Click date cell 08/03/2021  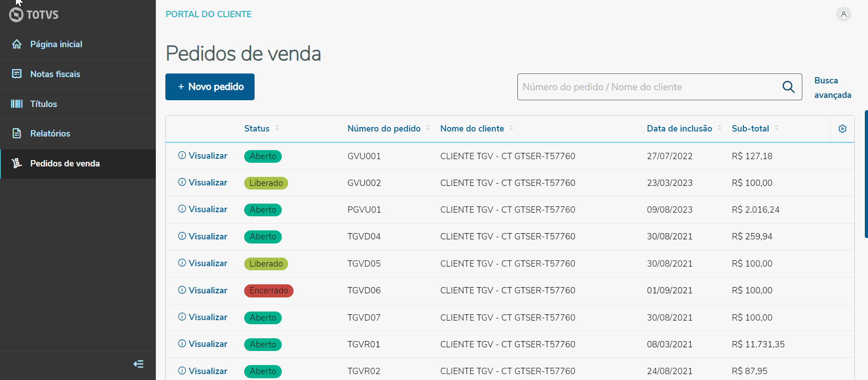pos(670,344)
